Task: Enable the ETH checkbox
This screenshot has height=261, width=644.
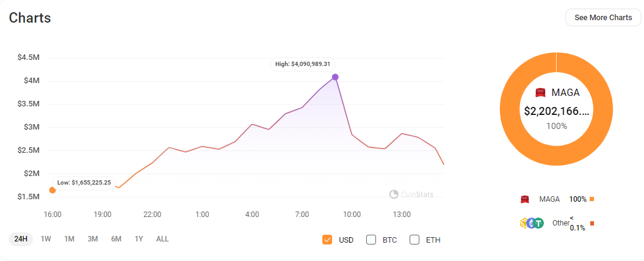Action: 415,240
